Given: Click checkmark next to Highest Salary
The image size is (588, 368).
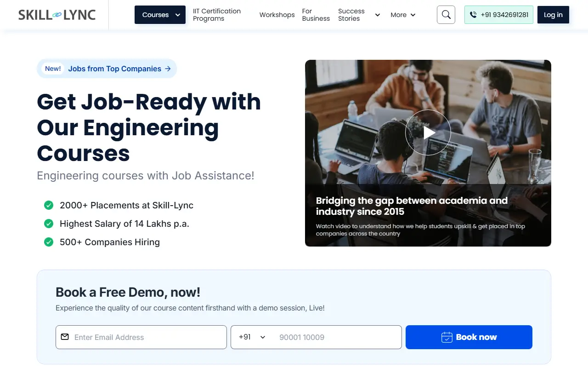Looking at the screenshot, I should tap(49, 224).
